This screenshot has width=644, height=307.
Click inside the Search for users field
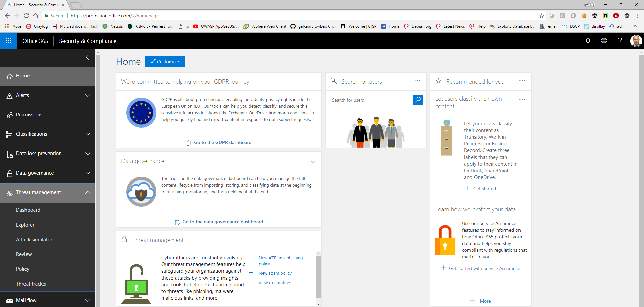click(x=369, y=100)
